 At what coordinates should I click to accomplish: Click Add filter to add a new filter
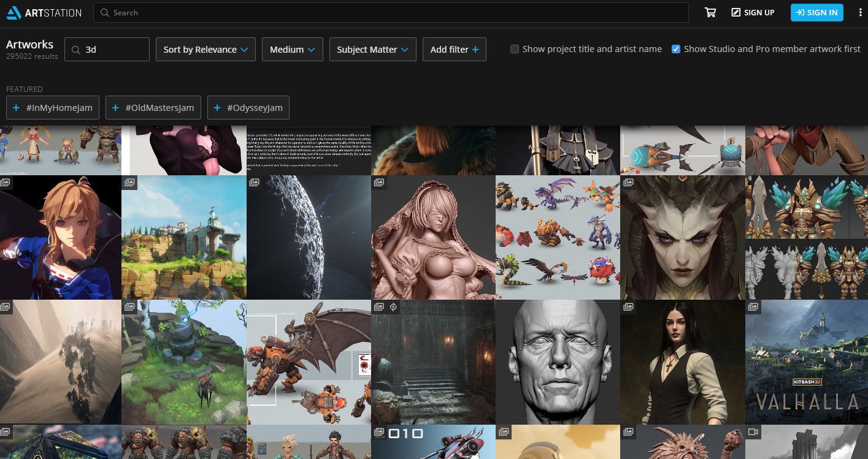(454, 49)
